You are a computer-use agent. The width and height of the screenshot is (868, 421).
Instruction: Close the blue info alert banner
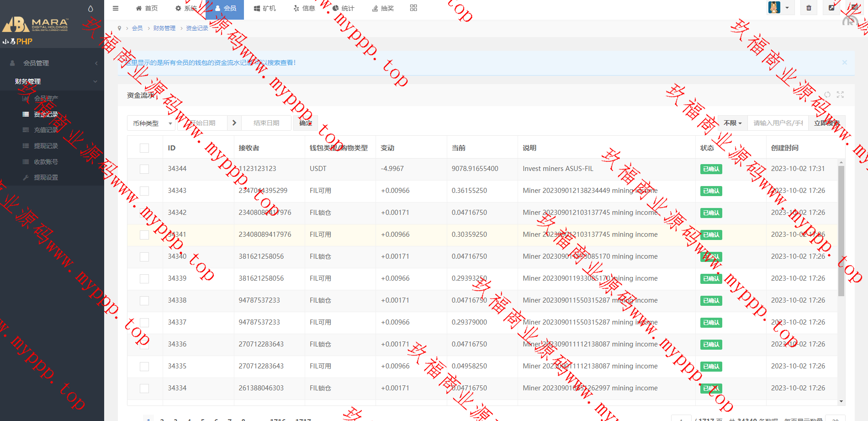844,62
